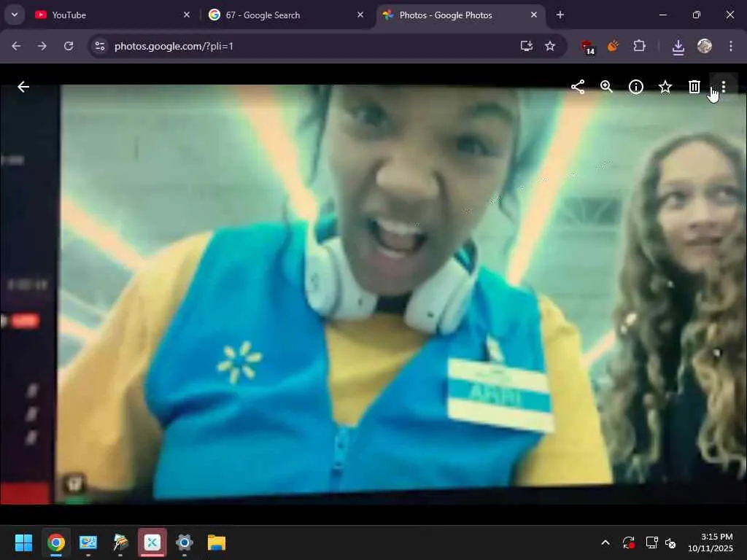Screen dimensions: 747x560
Task: Navigate back in browser
Action: pyautogui.click(x=16, y=46)
